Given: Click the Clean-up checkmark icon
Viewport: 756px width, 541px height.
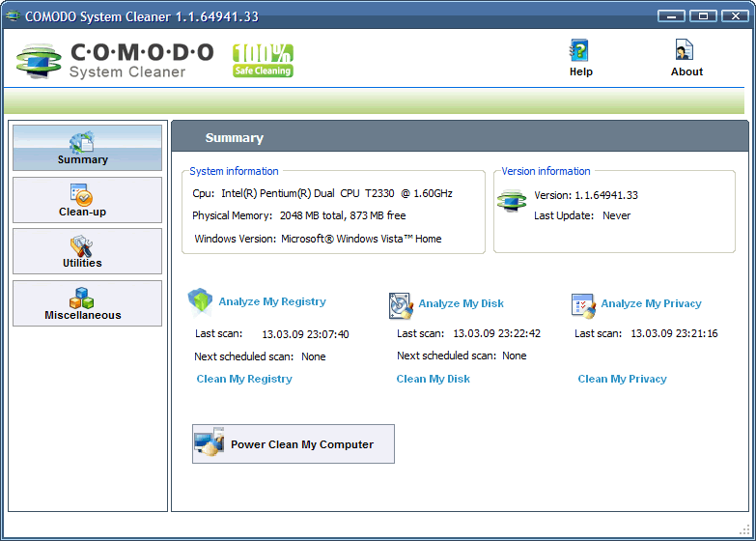Looking at the screenshot, I should coord(81,194).
